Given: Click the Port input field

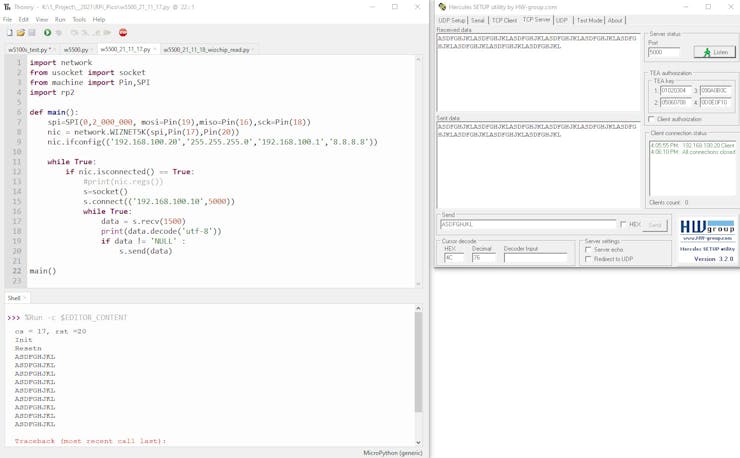Looking at the screenshot, I should (x=663, y=52).
